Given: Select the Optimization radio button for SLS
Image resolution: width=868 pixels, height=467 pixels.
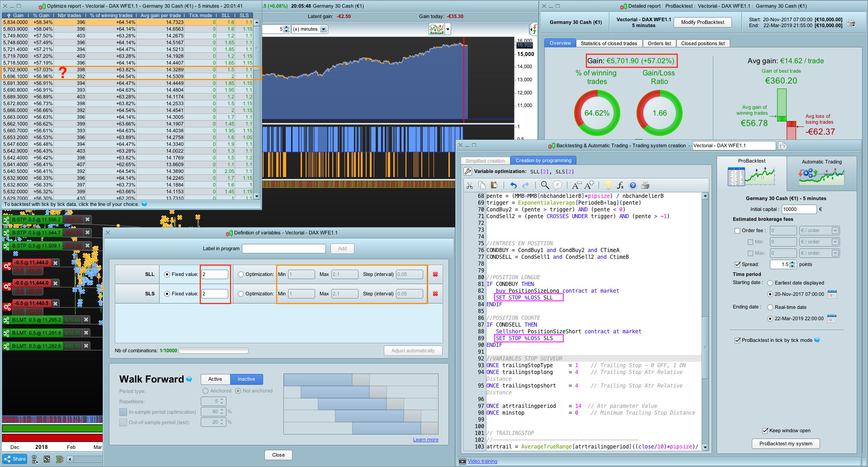Looking at the screenshot, I should click(241, 294).
